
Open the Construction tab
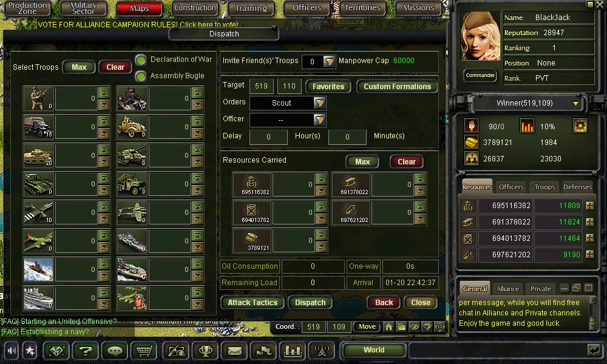click(195, 8)
